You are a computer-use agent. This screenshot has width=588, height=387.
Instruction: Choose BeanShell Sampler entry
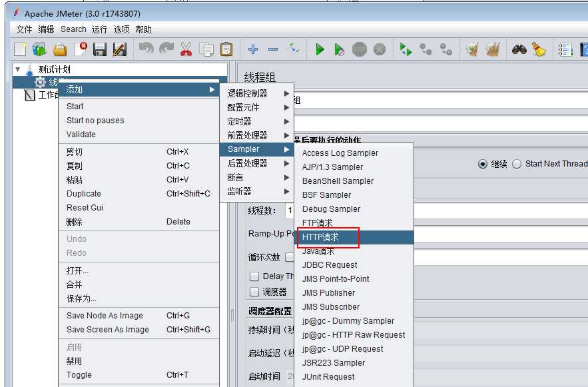click(x=354, y=181)
